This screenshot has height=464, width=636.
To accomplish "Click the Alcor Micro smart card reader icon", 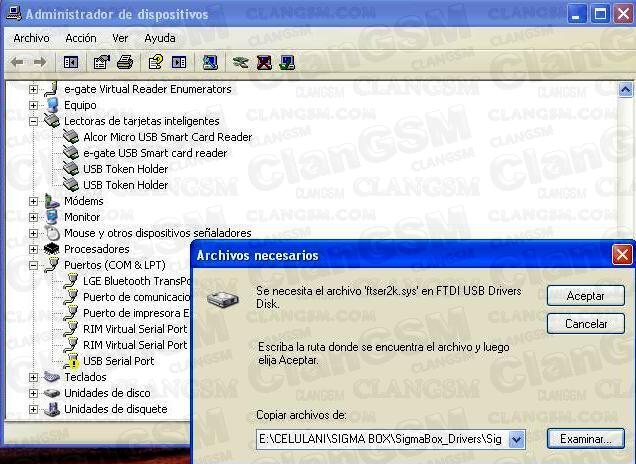I will pyautogui.click(x=71, y=137).
